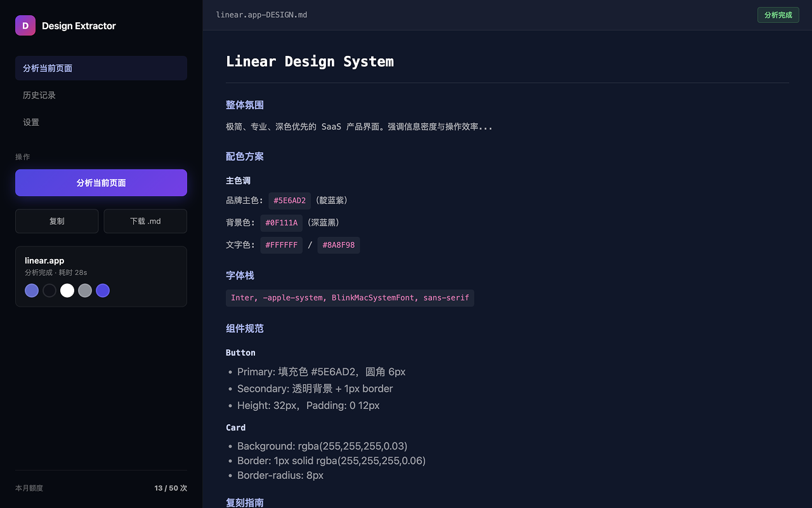Click the 13 / 50 次 quota value
Viewport: 812px width, 508px height.
tap(171, 488)
